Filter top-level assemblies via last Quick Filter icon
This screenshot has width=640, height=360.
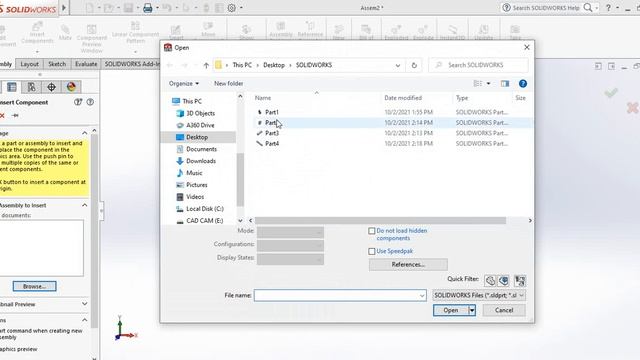click(520, 280)
